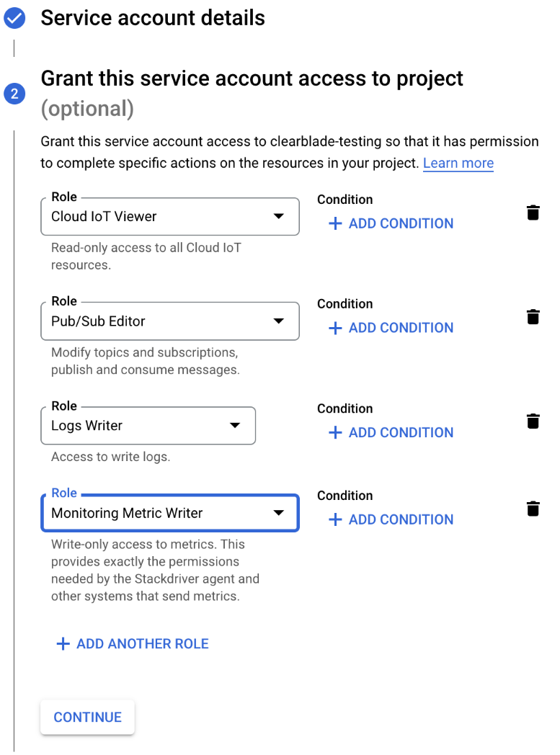The image size is (560, 755).
Task: Click ADD ANOTHER ROLE
Action: (142, 644)
